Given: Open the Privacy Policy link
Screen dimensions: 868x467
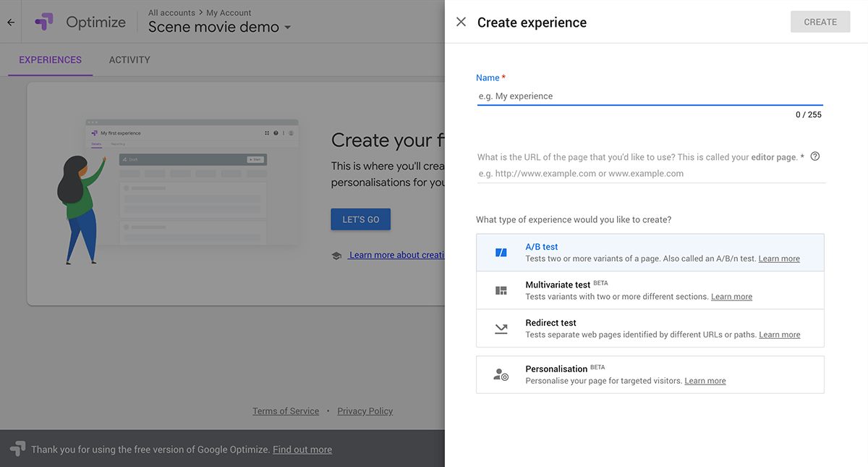Looking at the screenshot, I should (x=365, y=411).
